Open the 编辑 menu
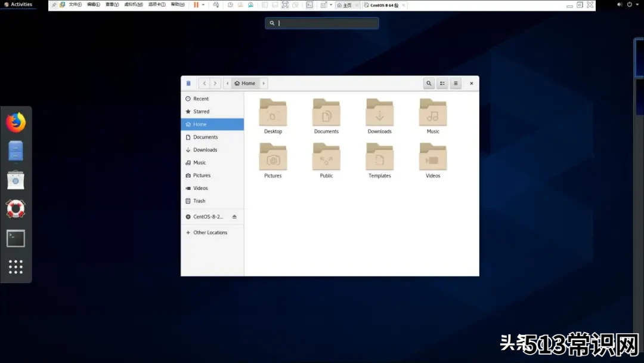Screen dimensions: 644x363 coord(93,5)
